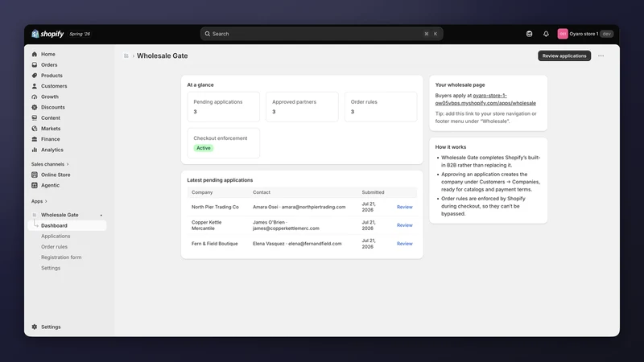Focus the Search field
Image resolution: width=644 pixels, height=362 pixels.
tap(321, 34)
